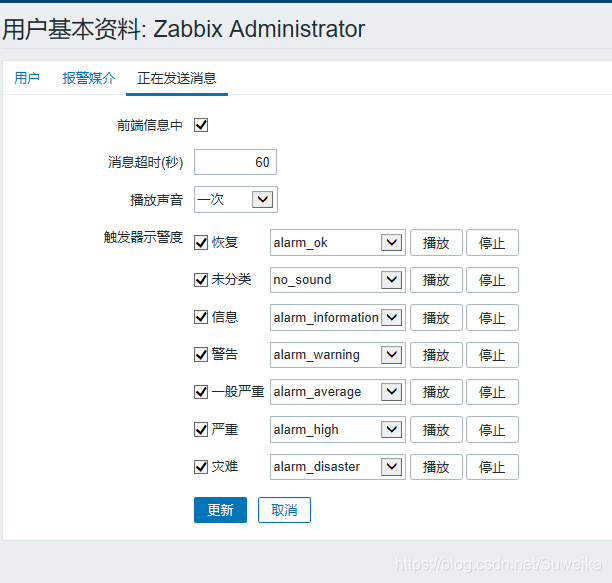
Task: Play the alarm_information sound
Action: pos(436,317)
